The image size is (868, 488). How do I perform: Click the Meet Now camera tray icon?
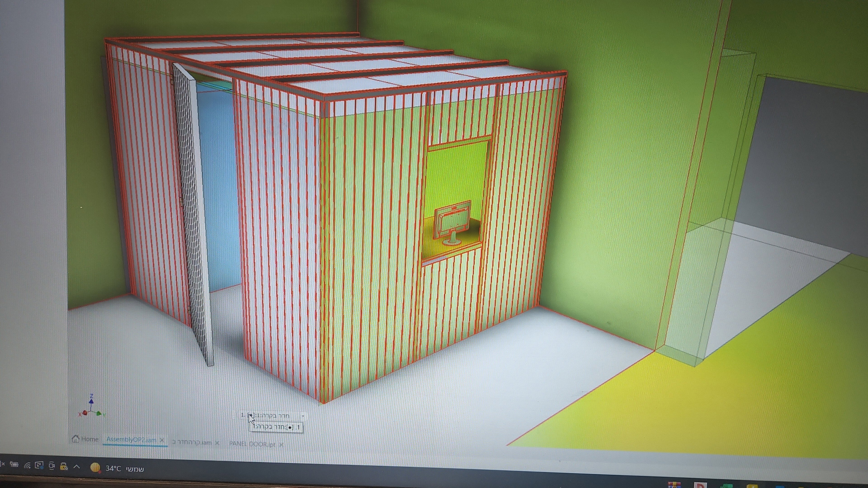[52, 466]
